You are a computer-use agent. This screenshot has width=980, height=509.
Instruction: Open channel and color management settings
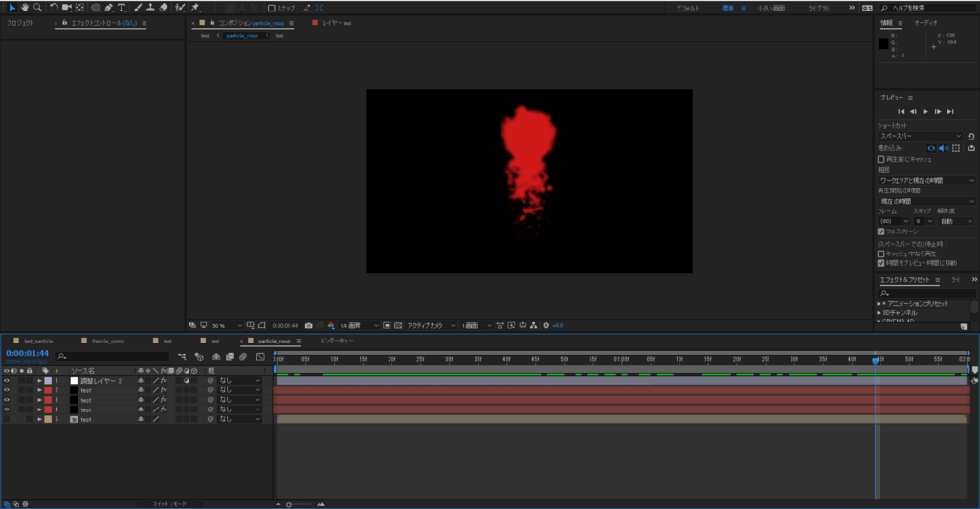(331, 325)
